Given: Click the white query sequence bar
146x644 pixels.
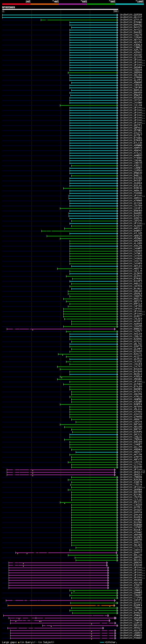Looking at the screenshot, I should pos(60,10).
